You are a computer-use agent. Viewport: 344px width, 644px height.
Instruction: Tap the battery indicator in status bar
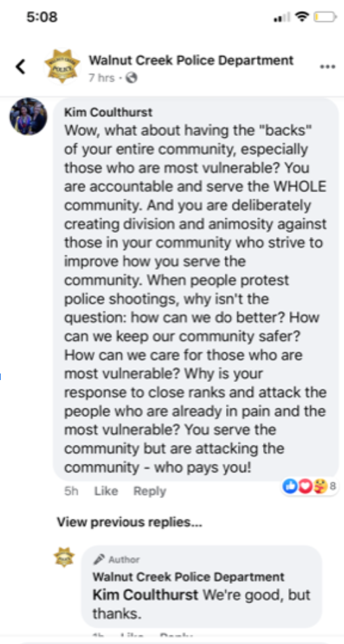point(326,17)
